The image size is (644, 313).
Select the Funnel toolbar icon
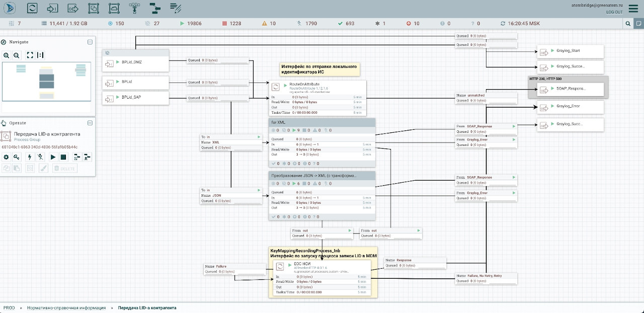tap(134, 8)
